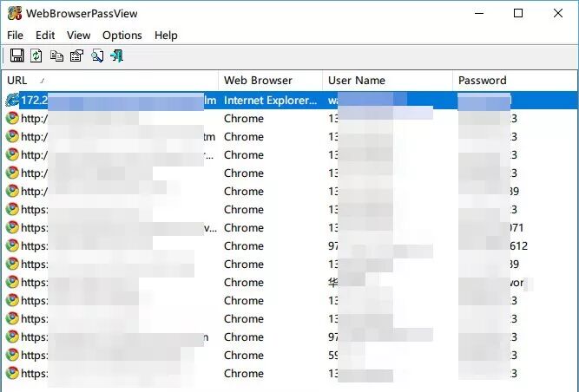The height and width of the screenshot is (392, 579).
Task: Open the Properties toolbar icon
Action: pos(76,56)
